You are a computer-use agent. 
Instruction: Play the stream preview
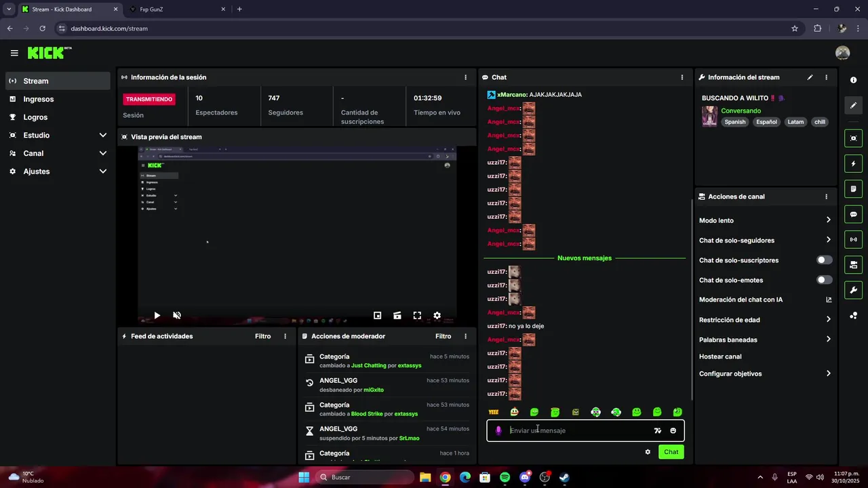pyautogui.click(x=157, y=315)
